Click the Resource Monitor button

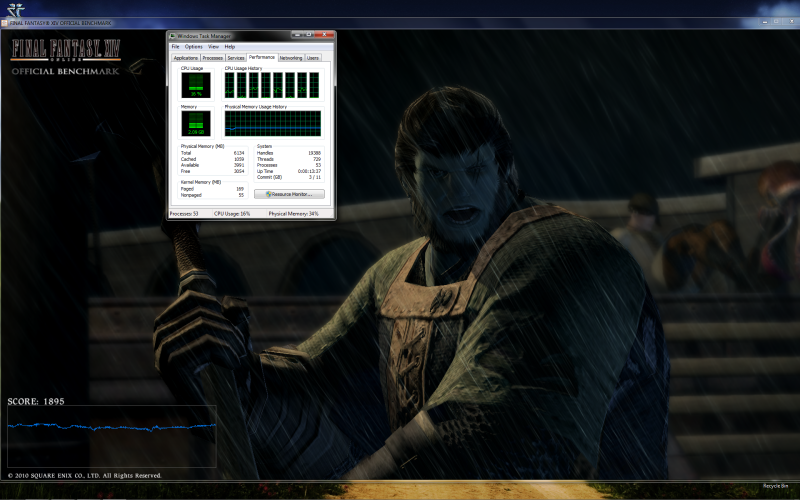(x=289, y=194)
